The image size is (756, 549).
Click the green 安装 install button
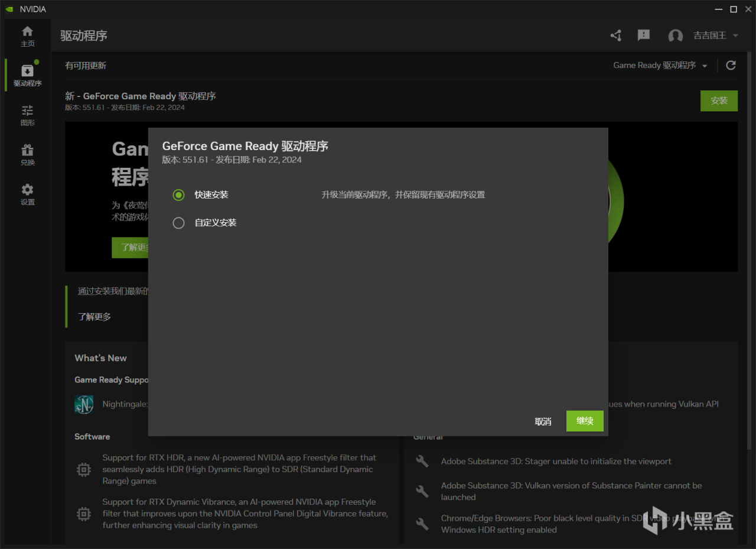[719, 100]
